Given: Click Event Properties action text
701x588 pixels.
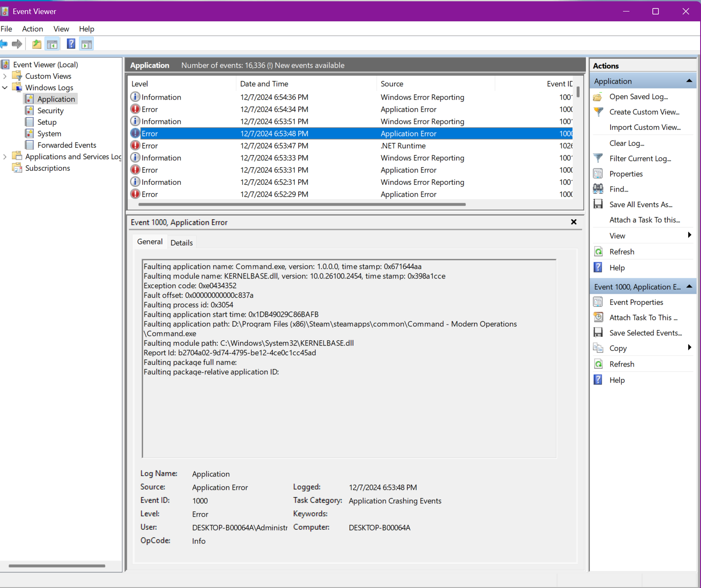Looking at the screenshot, I should point(636,302).
